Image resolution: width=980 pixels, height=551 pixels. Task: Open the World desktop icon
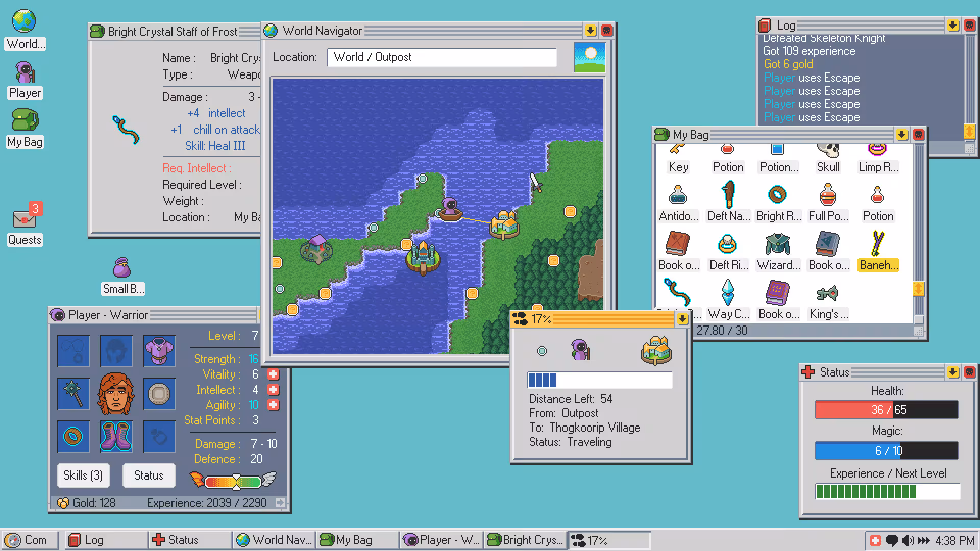click(x=24, y=30)
